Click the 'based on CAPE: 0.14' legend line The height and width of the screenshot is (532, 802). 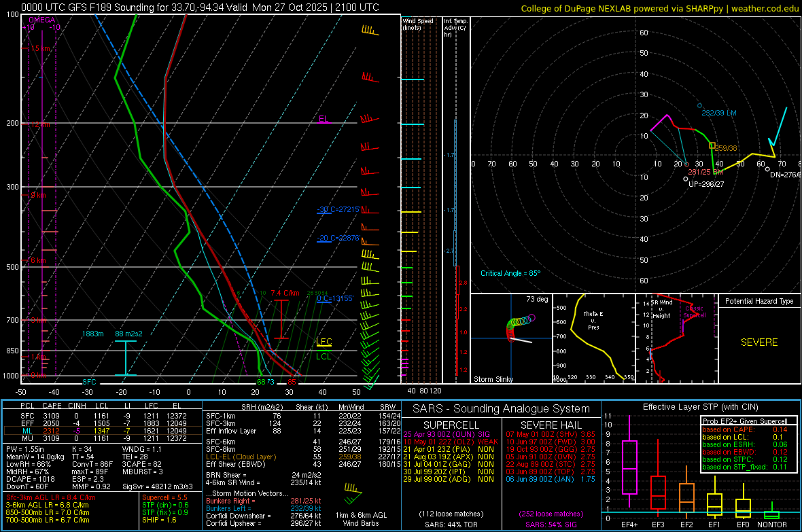tap(745, 429)
